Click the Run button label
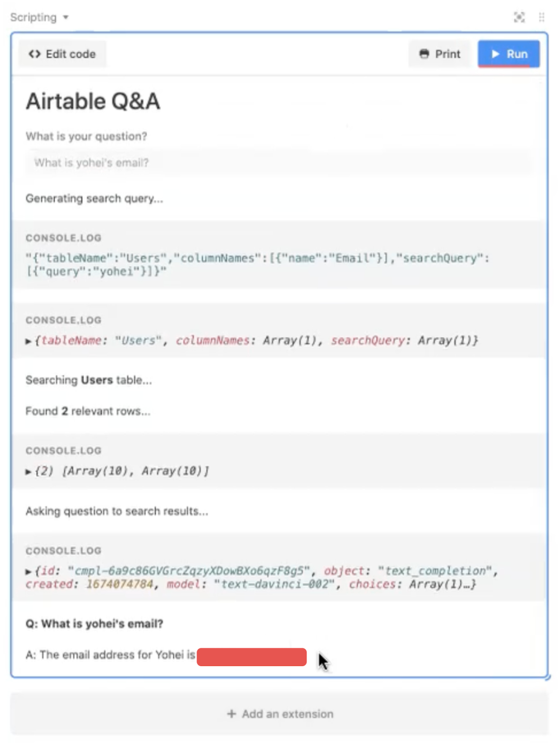This screenshot has width=560, height=750. [517, 54]
